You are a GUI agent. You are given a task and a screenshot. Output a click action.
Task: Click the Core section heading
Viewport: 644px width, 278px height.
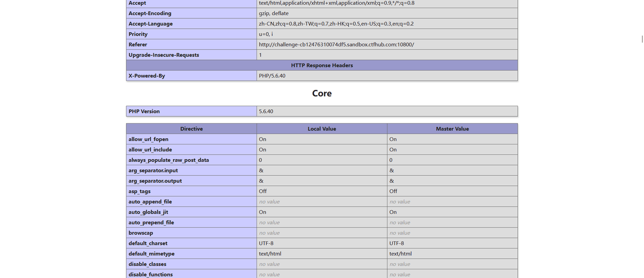tap(321, 93)
